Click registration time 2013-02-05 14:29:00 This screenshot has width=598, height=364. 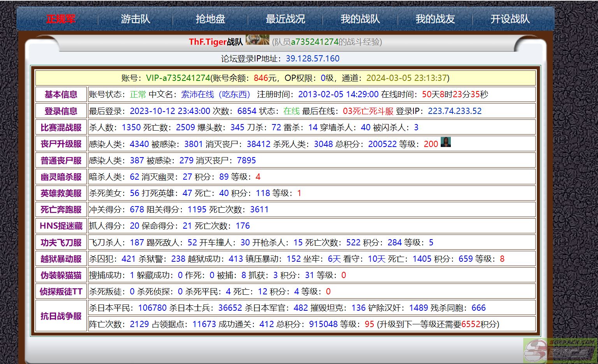pos(338,94)
